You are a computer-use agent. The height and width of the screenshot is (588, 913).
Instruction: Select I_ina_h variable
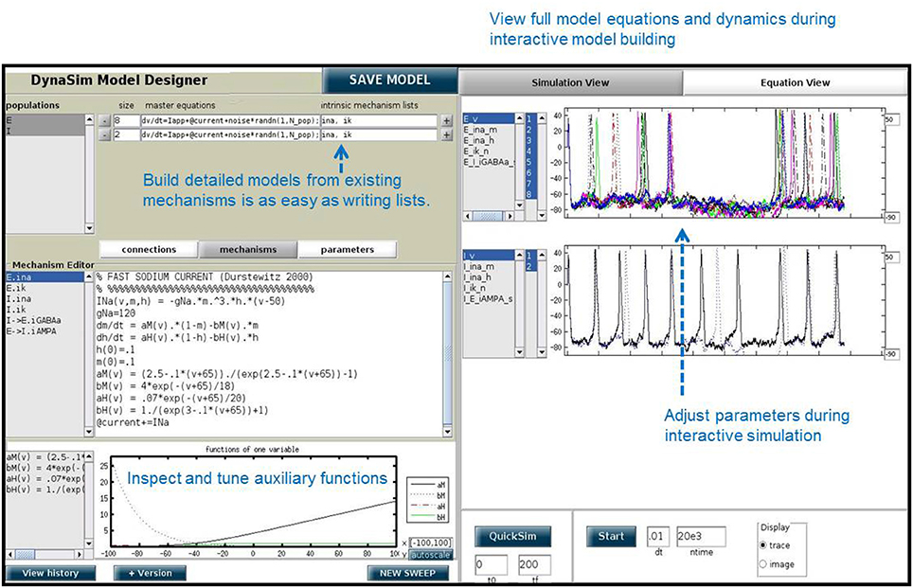point(489,277)
